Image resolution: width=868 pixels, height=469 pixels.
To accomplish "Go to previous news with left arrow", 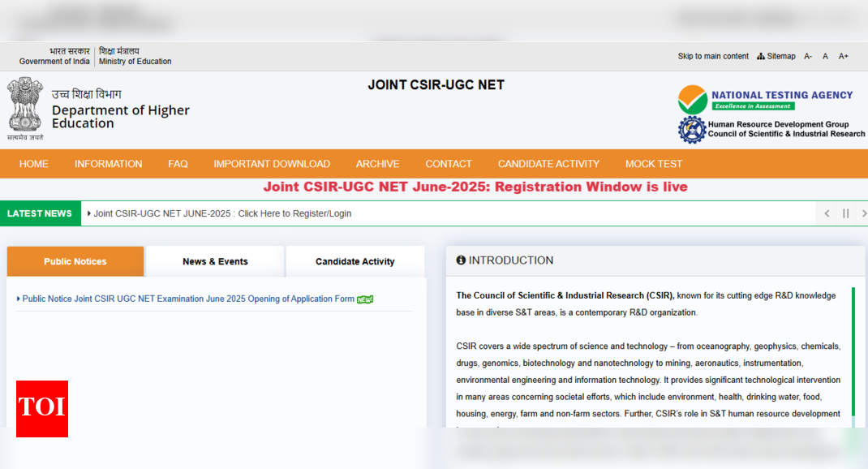I will click(827, 213).
